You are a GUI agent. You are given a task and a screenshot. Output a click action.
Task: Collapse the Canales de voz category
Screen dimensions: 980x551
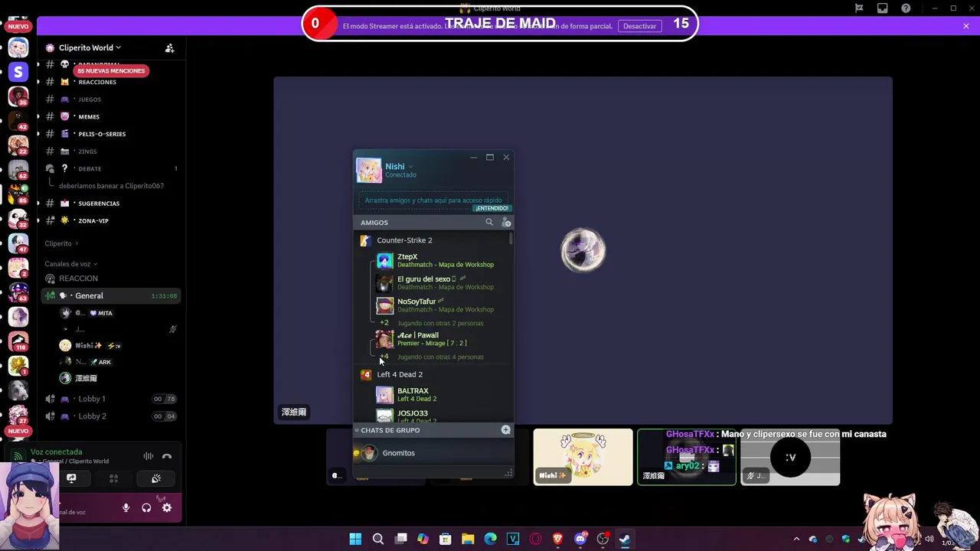tap(71, 264)
